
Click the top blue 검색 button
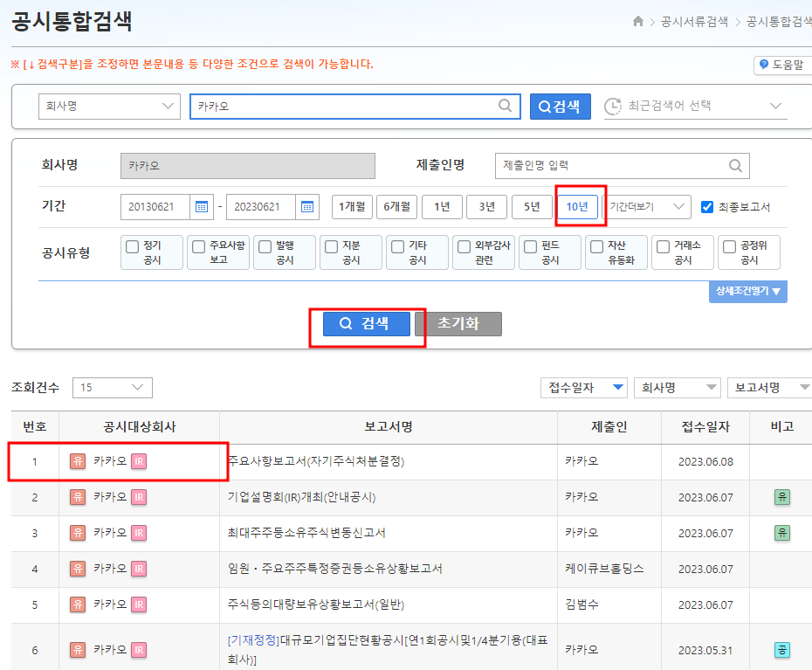click(x=561, y=107)
